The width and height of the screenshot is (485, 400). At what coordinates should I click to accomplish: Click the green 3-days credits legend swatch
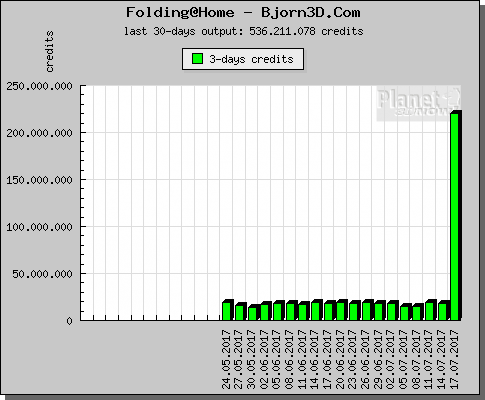pyautogui.click(x=198, y=59)
